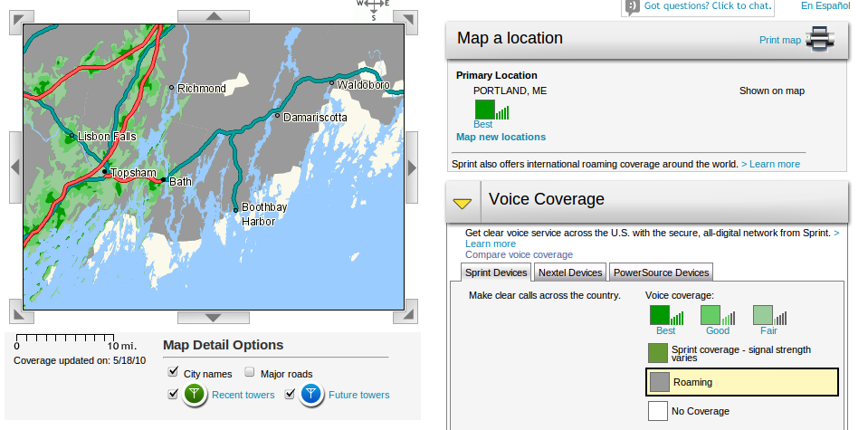This screenshot has width=868, height=430.
Task: Enable the Major roads checkbox
Action: (x=249, y=373)
